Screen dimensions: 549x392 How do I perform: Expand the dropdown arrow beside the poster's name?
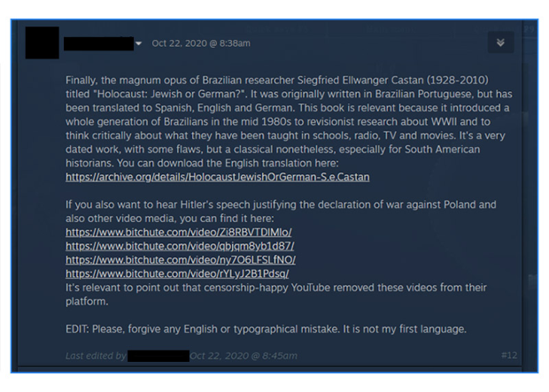[x=139, y=43]
